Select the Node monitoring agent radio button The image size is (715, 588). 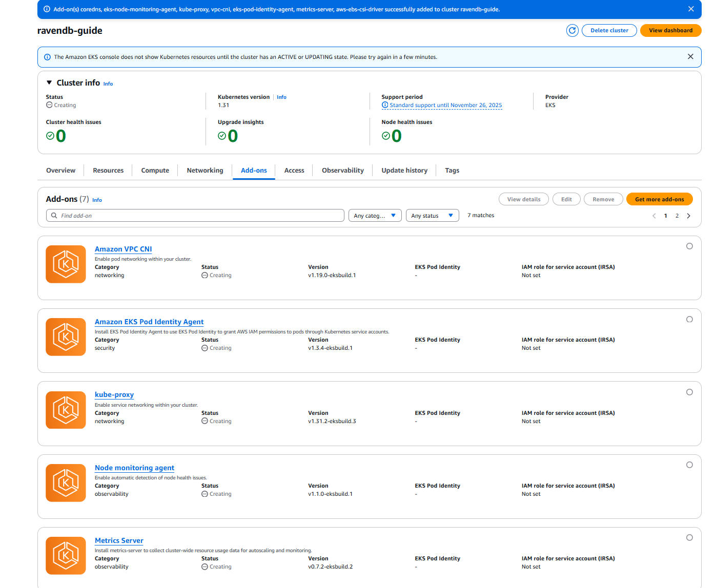(x=689, y=465)
